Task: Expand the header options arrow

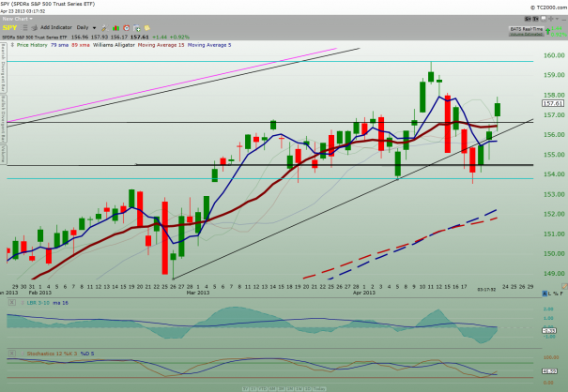Action: pos(557,19)
